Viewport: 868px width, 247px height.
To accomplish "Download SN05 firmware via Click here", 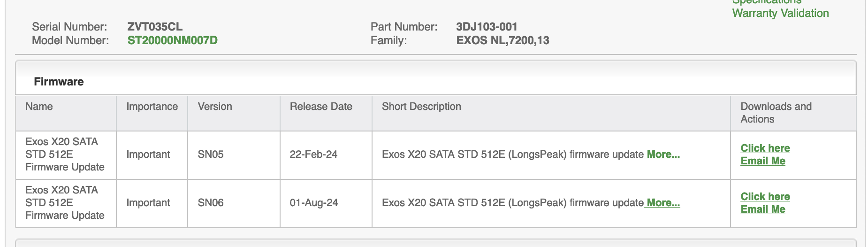I will [x=765, y=148].
